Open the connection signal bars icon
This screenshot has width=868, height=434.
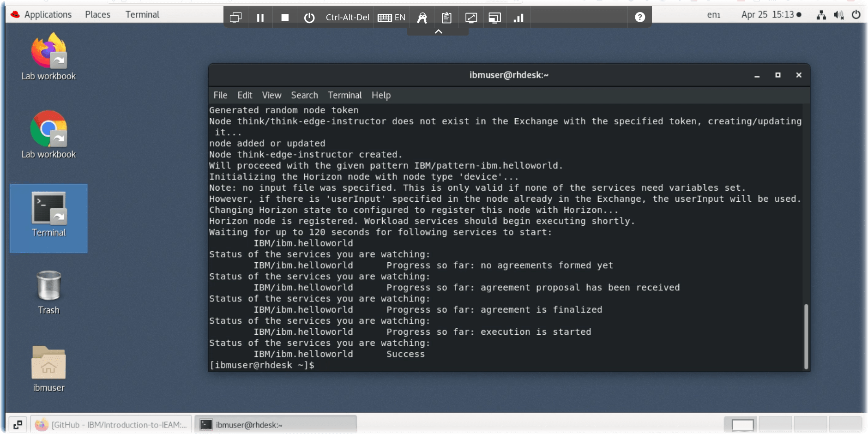point(518,18)
